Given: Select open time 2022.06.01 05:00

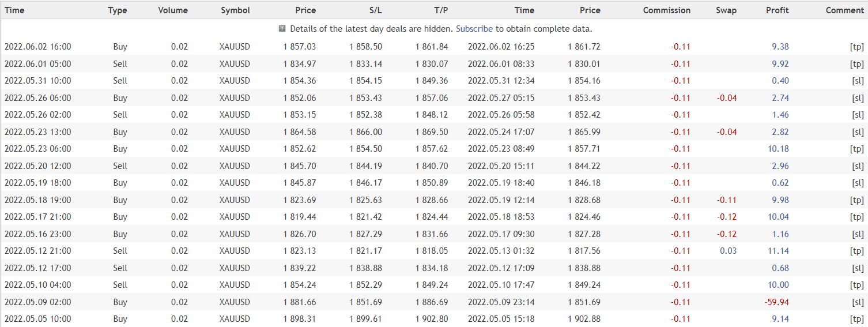Looking at the screenshot, I should click(x=38, y=64).
